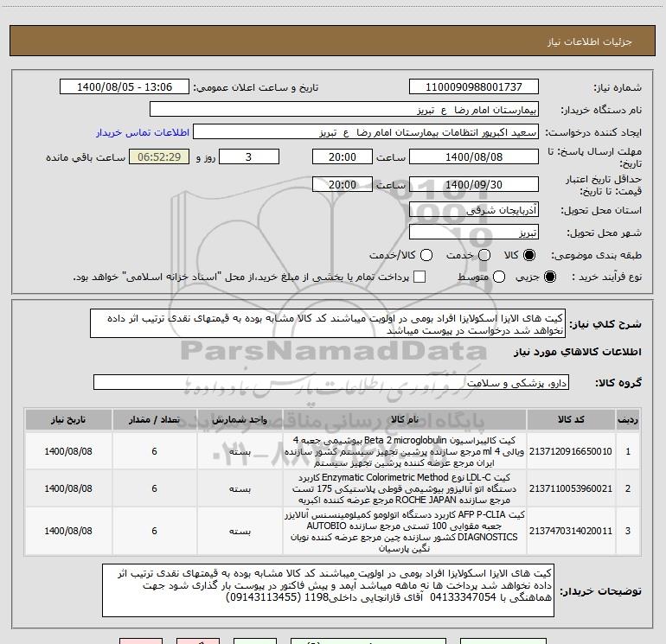Click the reply deadline time 20:00 field
Screen dimensions: 666x644
(x=343, y=157)
